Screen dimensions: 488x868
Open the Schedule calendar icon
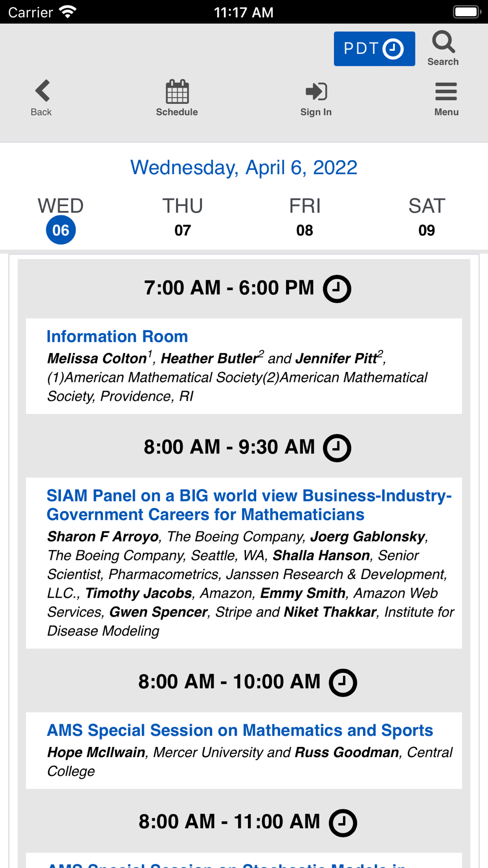point(177,98)
